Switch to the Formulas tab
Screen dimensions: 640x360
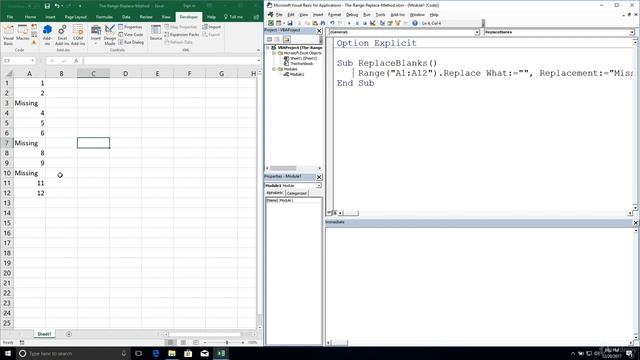click(104, 17)
